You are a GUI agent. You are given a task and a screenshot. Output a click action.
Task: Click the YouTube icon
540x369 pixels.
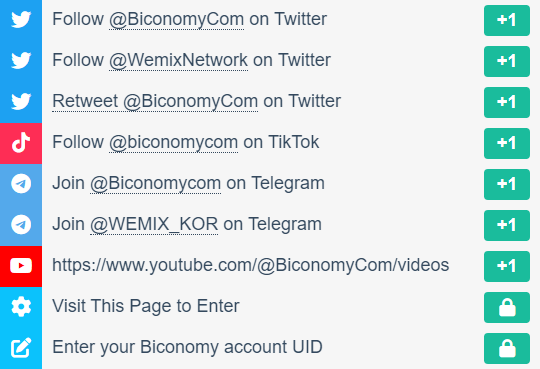coord(21,266)
